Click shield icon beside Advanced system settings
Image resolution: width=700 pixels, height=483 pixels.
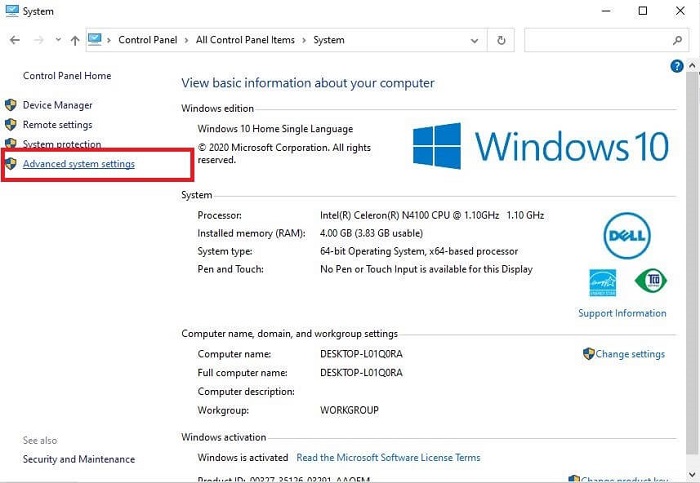(11, 164)
